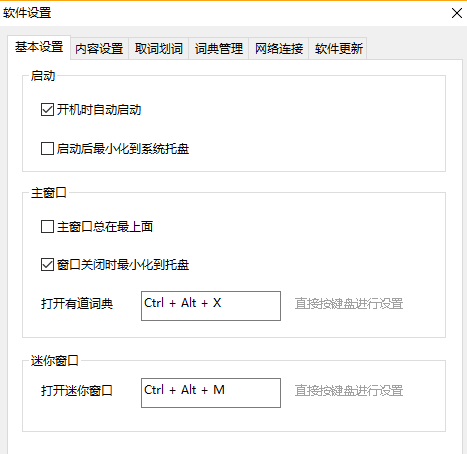The image size is (467, 454).
Task: Select the 取词划词 tab
Action: click(x=159, y=49)
